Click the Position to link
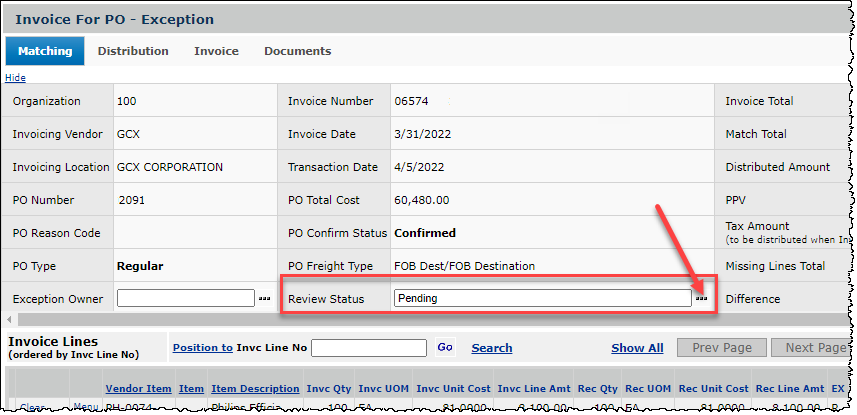This screenshot has height=415, width=857. (202, 348)
